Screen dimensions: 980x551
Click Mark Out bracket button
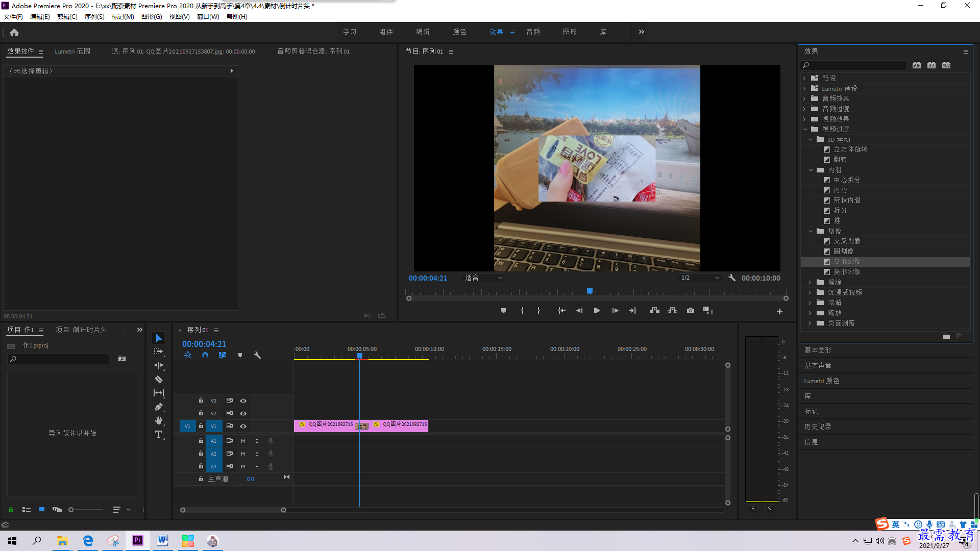coord(538,311)
